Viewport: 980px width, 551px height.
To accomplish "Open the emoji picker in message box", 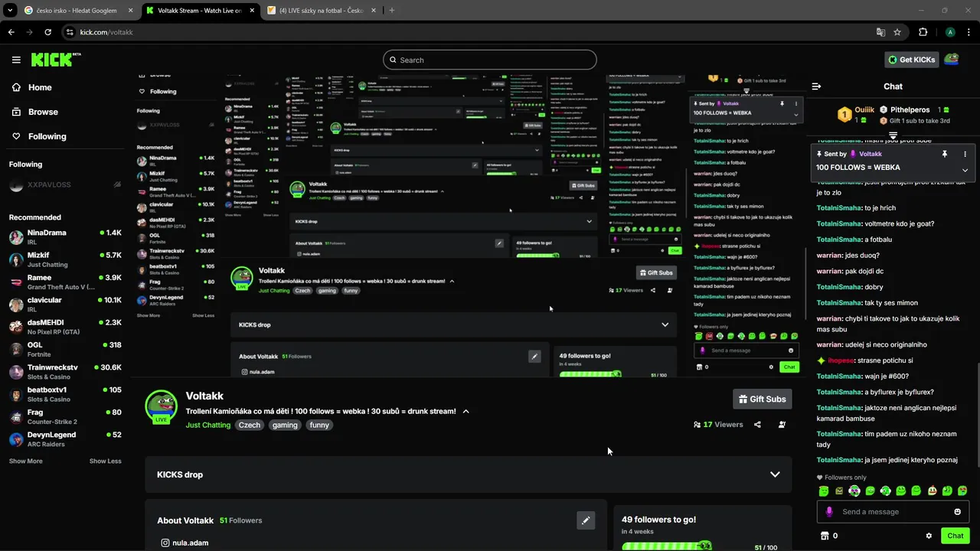I will [x=957, y=512].
